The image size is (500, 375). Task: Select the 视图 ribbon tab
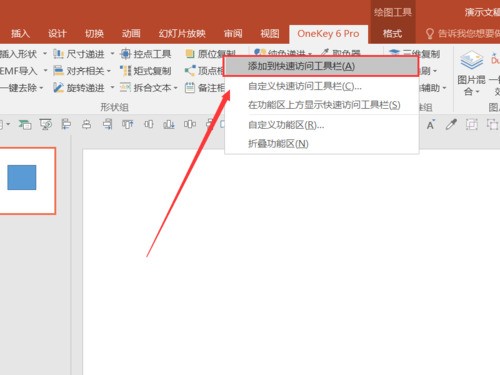tap(270, 34)
